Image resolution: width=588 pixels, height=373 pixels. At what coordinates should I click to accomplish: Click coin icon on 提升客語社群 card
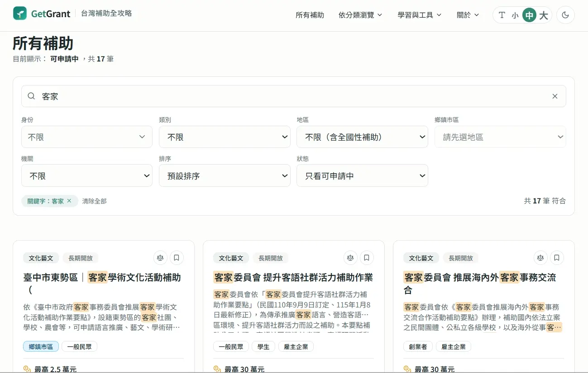pyautogui.click(x=217, y=369)
